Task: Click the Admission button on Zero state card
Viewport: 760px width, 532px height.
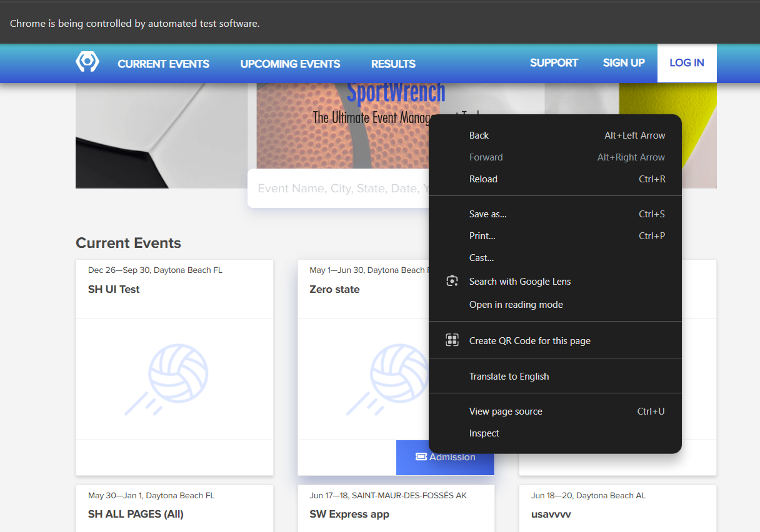Action: (x=445, y=457)
